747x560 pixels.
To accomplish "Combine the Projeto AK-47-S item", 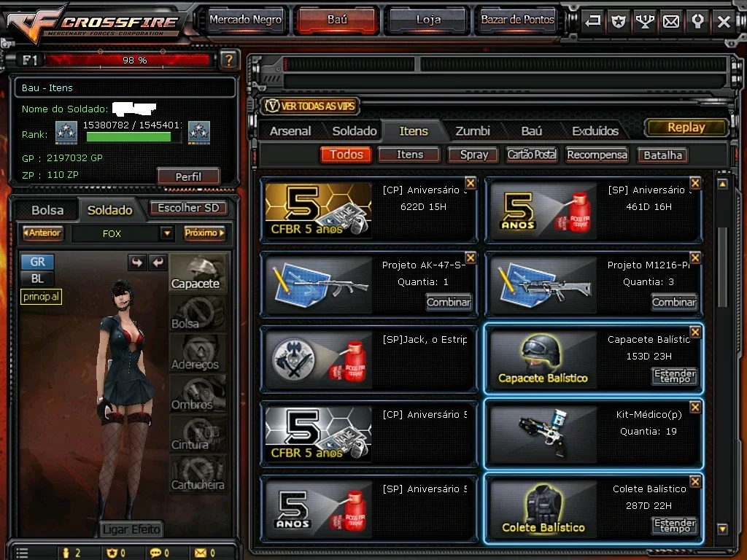I will click(x=449, y=302).
